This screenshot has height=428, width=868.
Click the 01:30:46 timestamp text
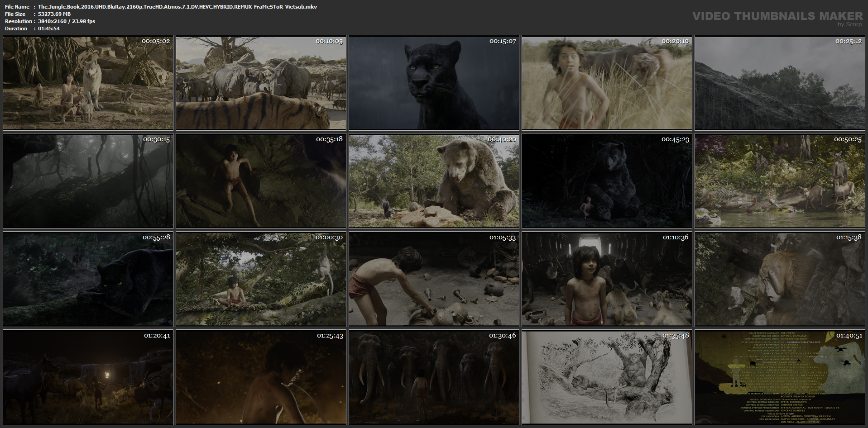503,336
